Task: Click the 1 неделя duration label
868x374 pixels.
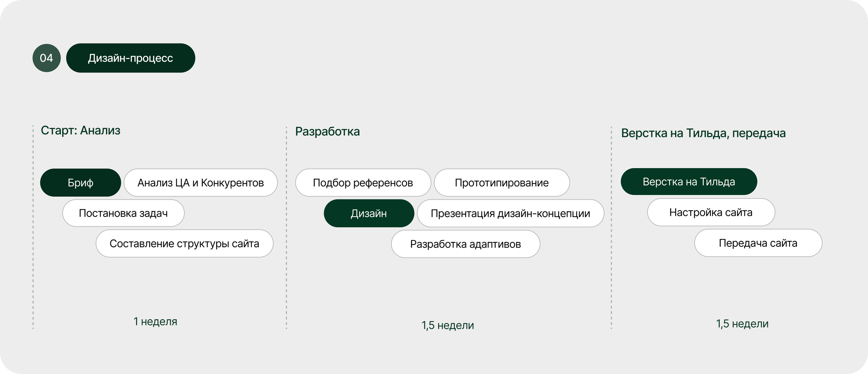Action: point(155,321)
